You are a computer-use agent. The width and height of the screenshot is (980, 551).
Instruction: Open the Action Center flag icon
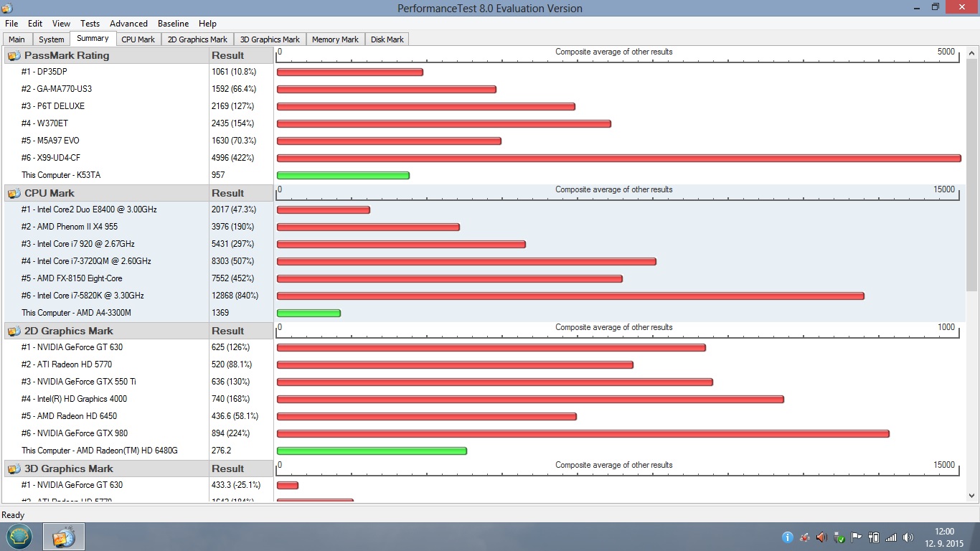coord(856,537)
